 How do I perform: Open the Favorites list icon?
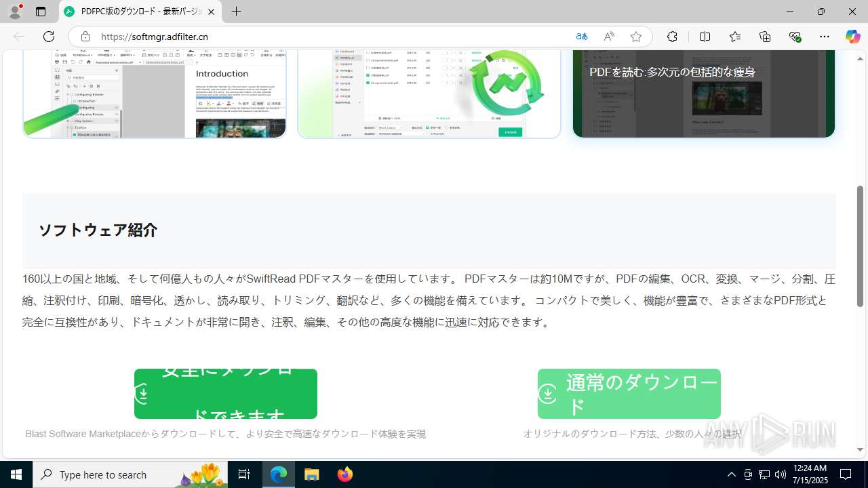pyautogui.click(x=735, y=37)
